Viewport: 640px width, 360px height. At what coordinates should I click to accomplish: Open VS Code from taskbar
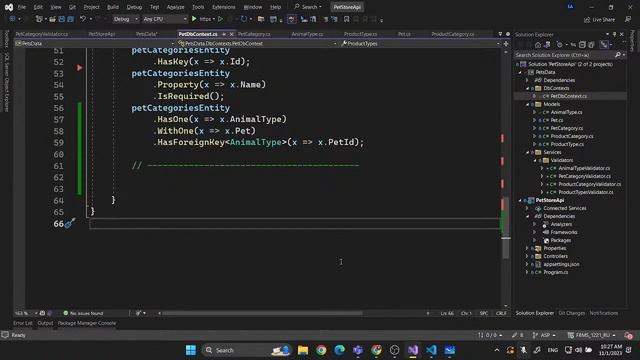(431, 350)
